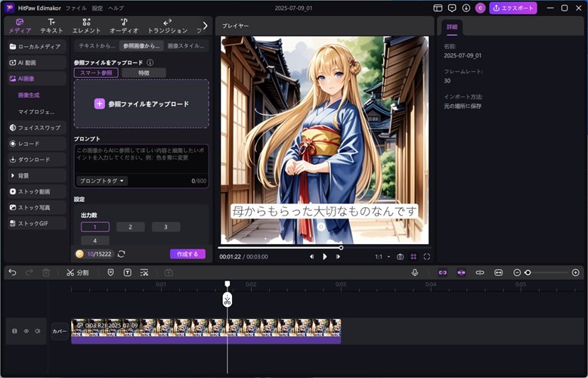The height and width of the screenshot is (378, 588).
Task: Open the ヘルプ menu
Action: 116,8
